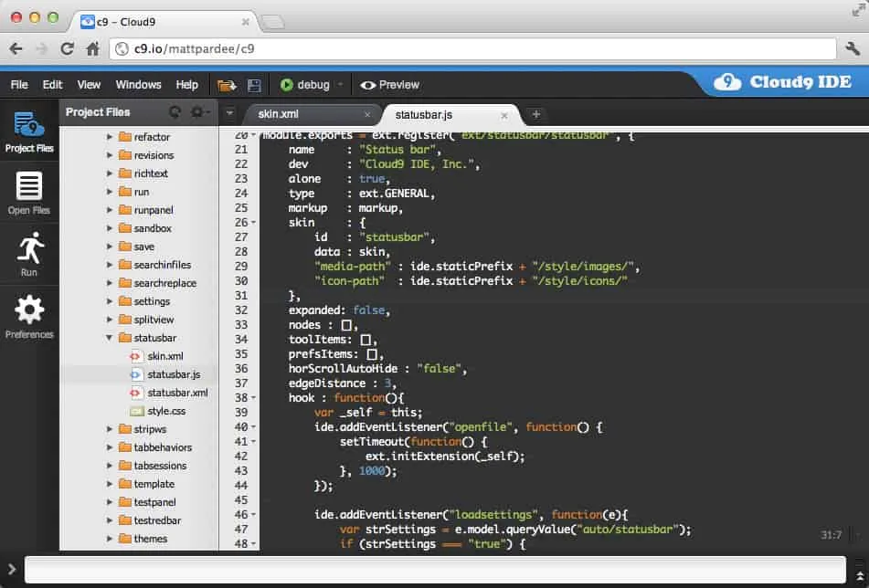Fold code at line 26
Screen dimensions: 869x588
(253, 223)
